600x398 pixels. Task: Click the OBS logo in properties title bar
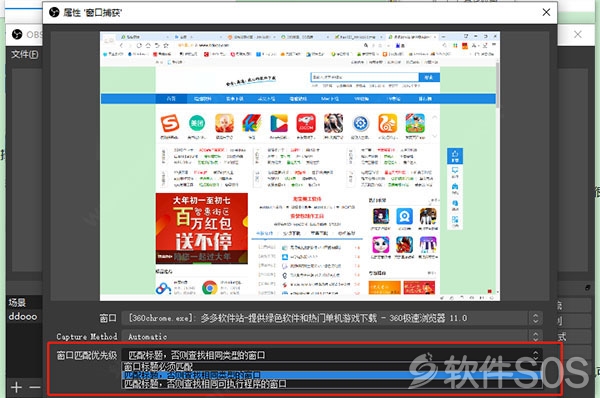tap(54, 13)
